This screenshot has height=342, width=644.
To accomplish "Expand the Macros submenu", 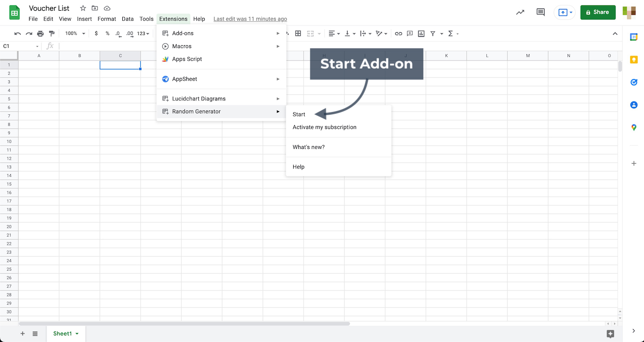I will (221, 46).
